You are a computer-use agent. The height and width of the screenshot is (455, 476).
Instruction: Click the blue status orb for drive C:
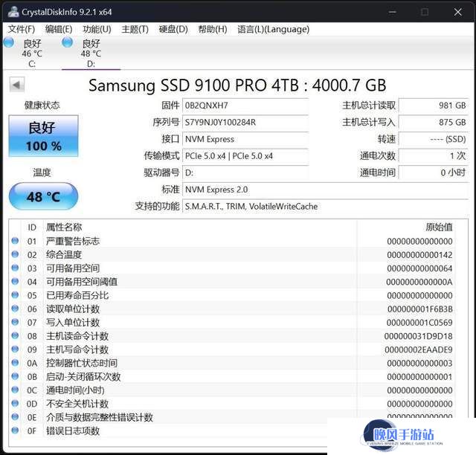8,42
